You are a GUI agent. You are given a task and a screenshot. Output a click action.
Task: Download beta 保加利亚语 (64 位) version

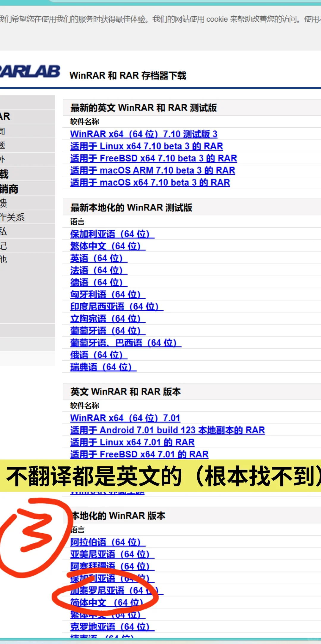(x=112, y=234)
